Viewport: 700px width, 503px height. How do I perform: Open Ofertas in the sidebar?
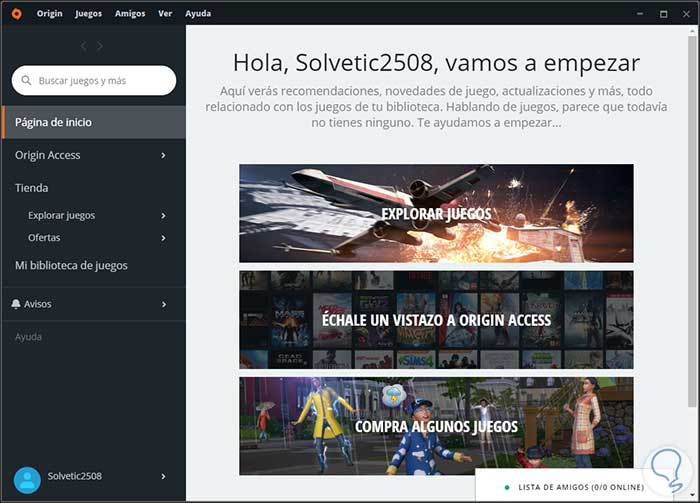(44, 238)
